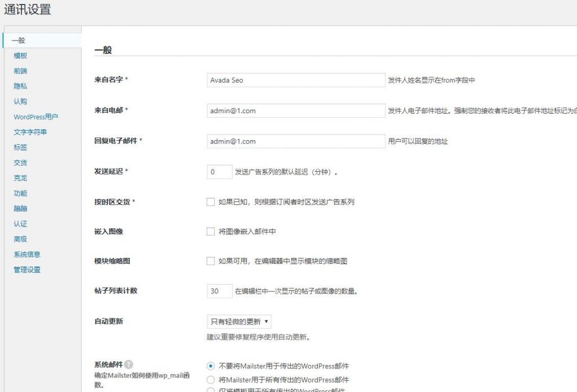Screen dimensions: 577x392
Task: Open the 隐私 settings tab
Action: point(20,86)
